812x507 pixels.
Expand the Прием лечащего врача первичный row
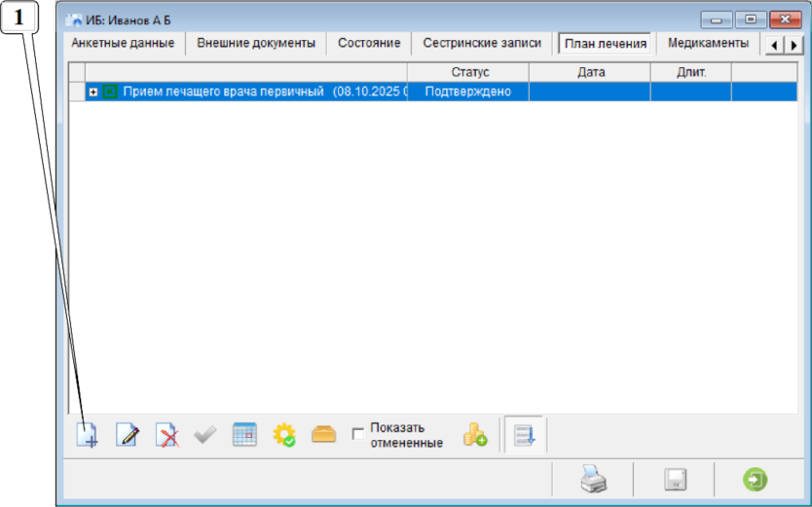click(x=93, y=91)
